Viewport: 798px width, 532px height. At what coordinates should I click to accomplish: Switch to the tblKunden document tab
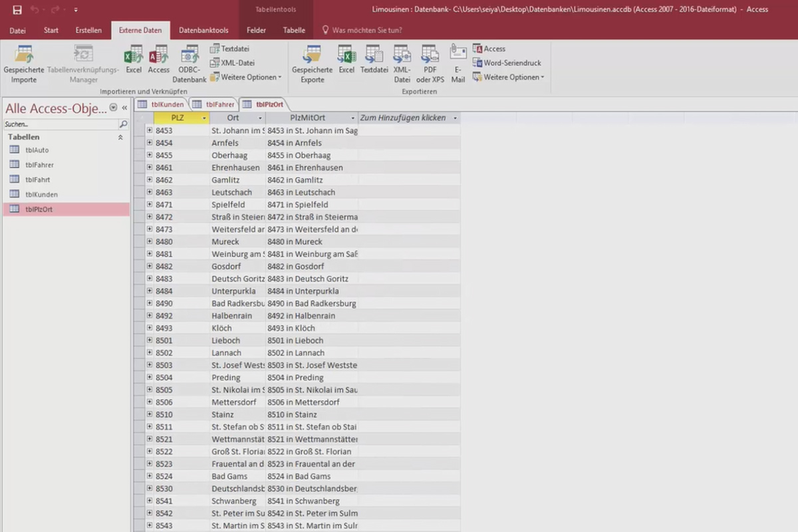point(162,104)
